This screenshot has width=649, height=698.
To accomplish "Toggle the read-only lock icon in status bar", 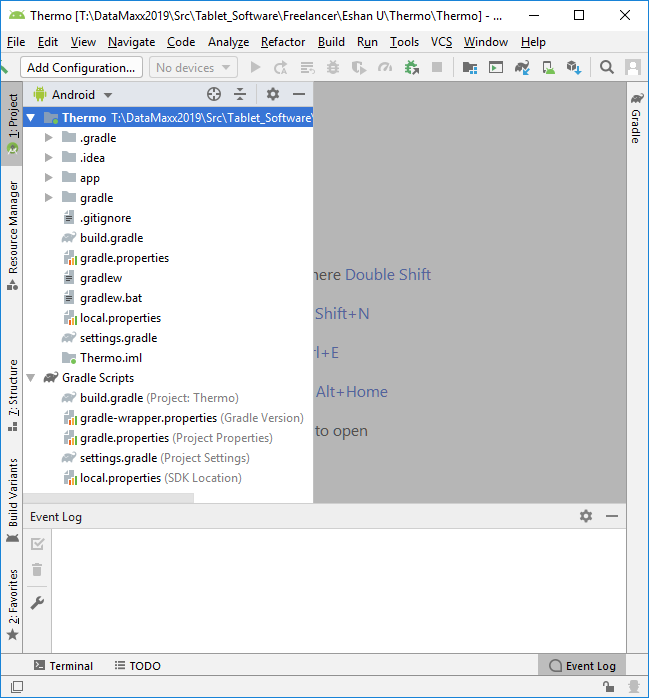I will [x=608, y=687].
